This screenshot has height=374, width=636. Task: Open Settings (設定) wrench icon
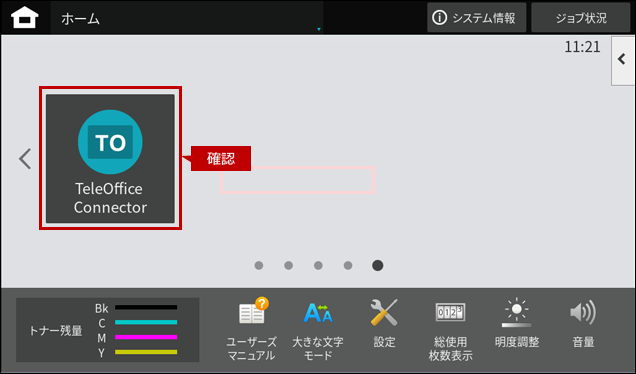[384, 323]
